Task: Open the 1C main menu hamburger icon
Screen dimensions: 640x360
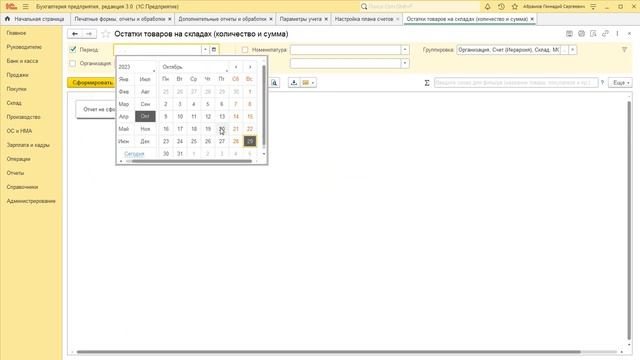Action: coord(25,7)
